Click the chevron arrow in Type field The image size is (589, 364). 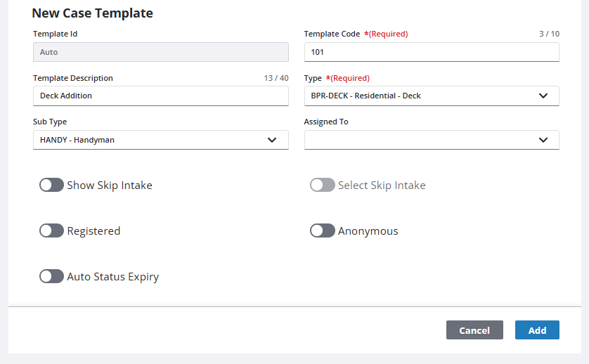tap(543, 96)
